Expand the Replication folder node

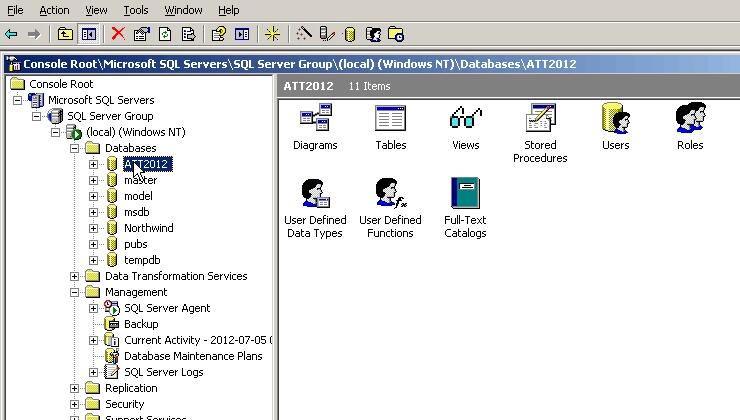click(75, 388)
